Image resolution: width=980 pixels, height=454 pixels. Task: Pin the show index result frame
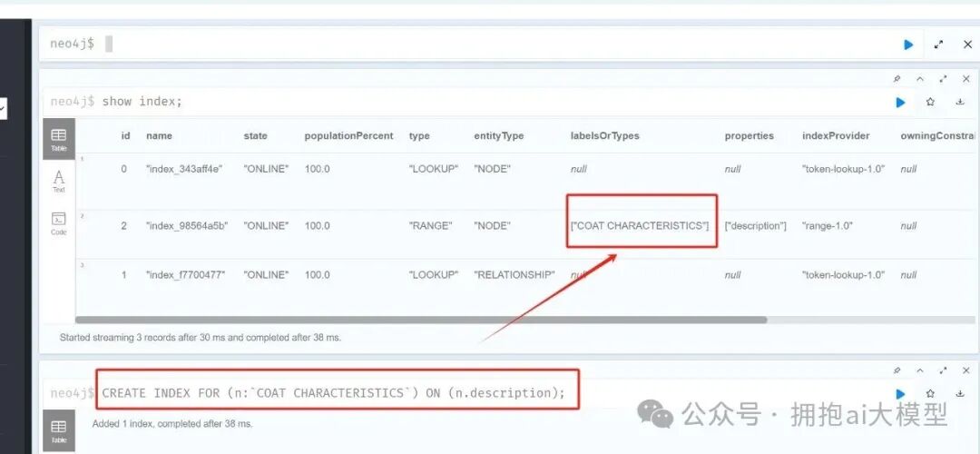point(897,79)
